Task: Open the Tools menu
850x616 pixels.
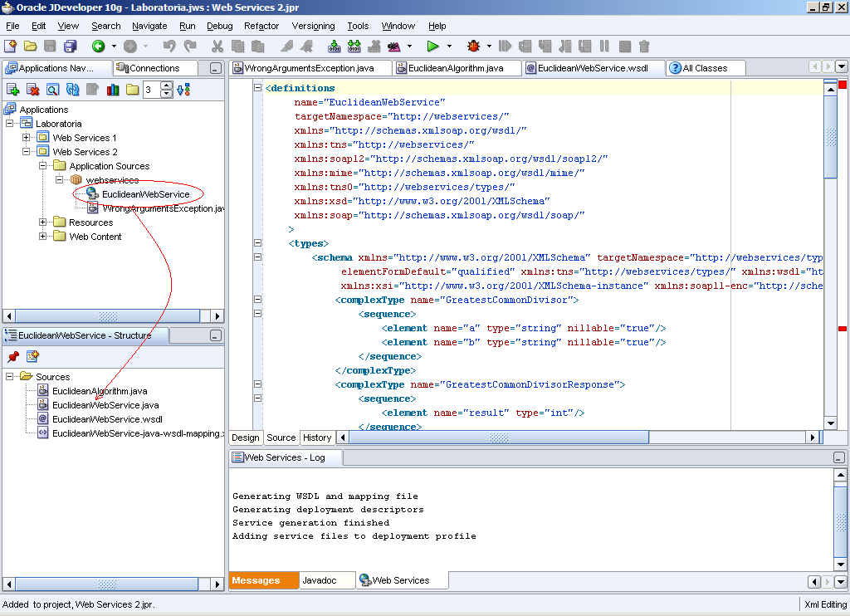Action: 358,26
